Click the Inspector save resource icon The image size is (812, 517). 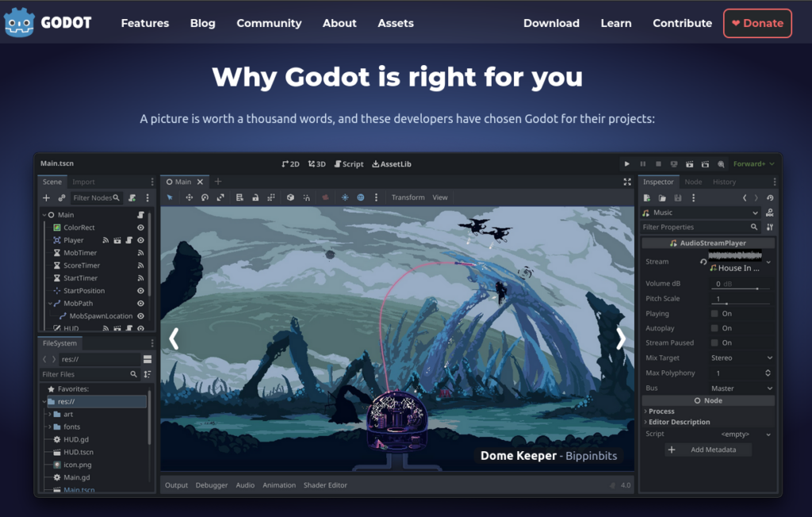coord(678,198)
